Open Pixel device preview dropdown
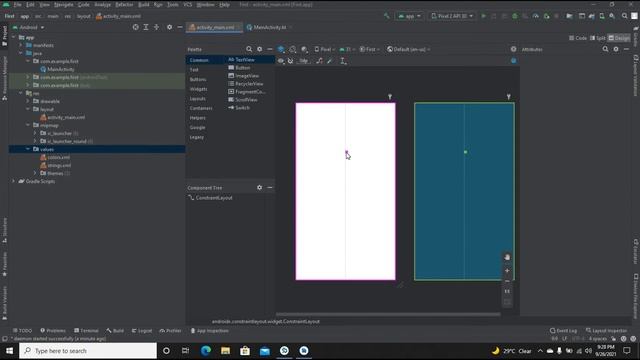The image size is (640, 360). pos(324,49)
